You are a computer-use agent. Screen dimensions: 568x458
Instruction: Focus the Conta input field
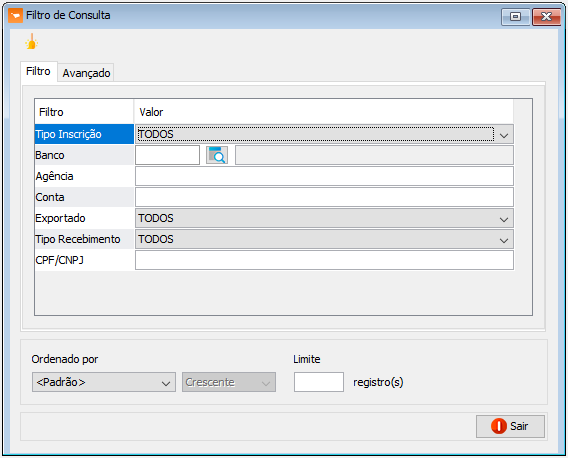point(324,197)
